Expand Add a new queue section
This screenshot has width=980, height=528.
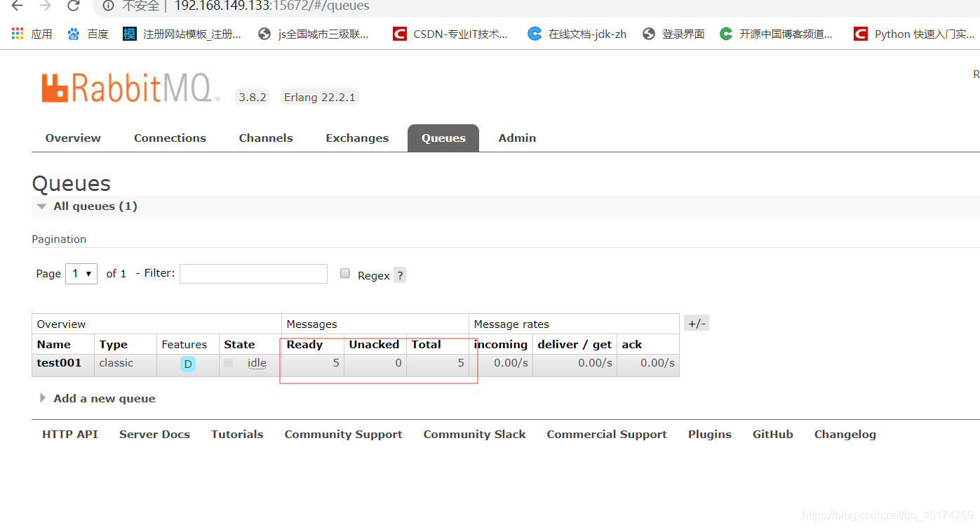coord(98,398)
